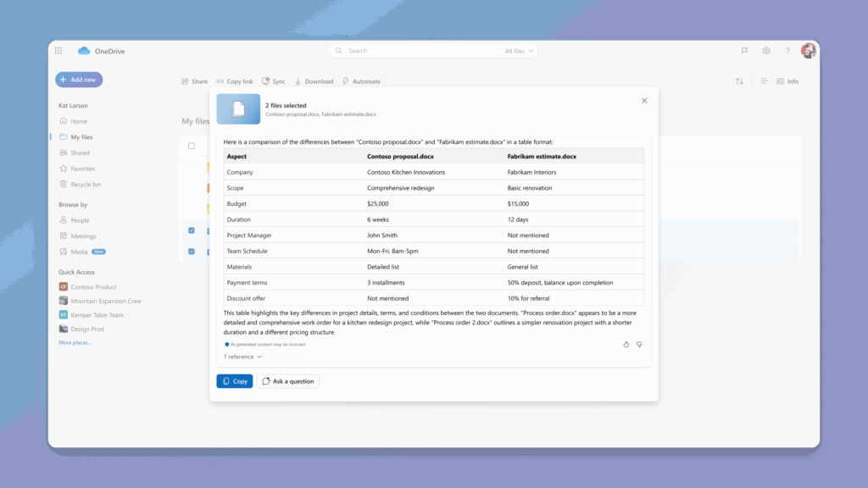Click the 10% for referral cell
Viewport: 868px width, 488px height.
(x=529, y=298)
